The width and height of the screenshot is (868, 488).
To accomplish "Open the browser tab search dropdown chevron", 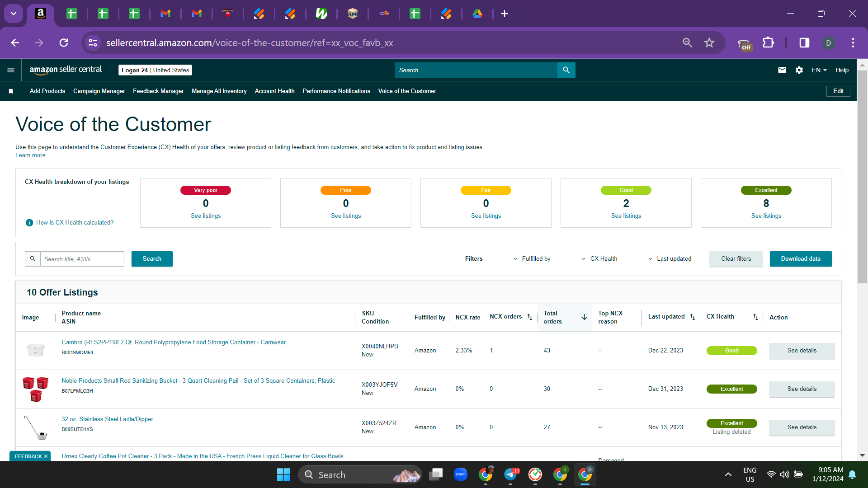I will tap(14, 14).
